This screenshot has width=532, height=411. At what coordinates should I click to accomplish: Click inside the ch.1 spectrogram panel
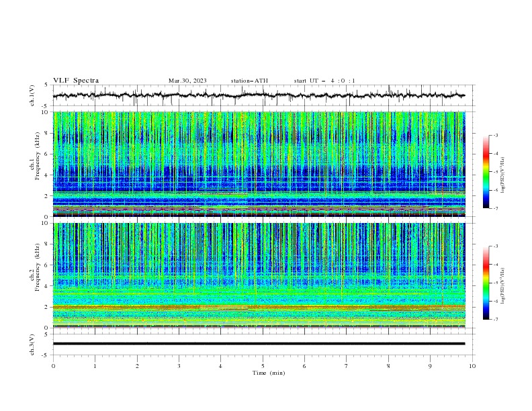(x=259, y=164)
